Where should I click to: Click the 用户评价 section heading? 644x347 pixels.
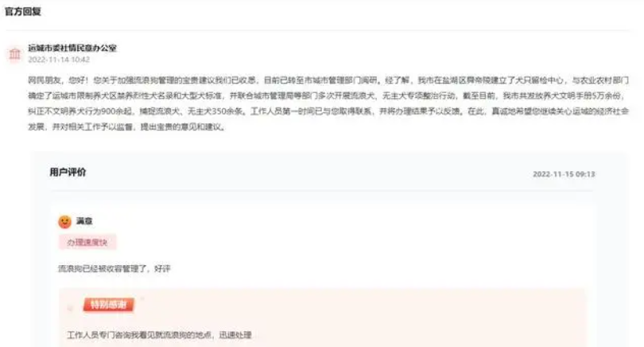coord(68,172)
